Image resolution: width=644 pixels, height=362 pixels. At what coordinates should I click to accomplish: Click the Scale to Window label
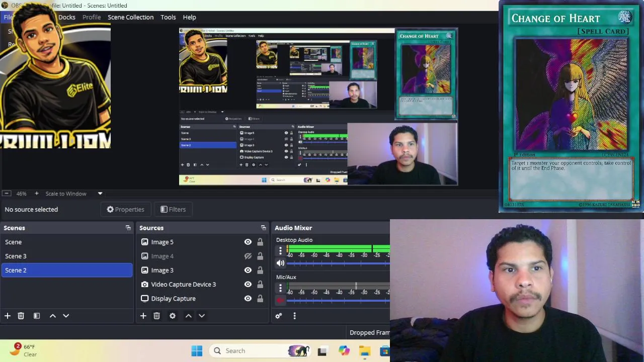(66, 194)
